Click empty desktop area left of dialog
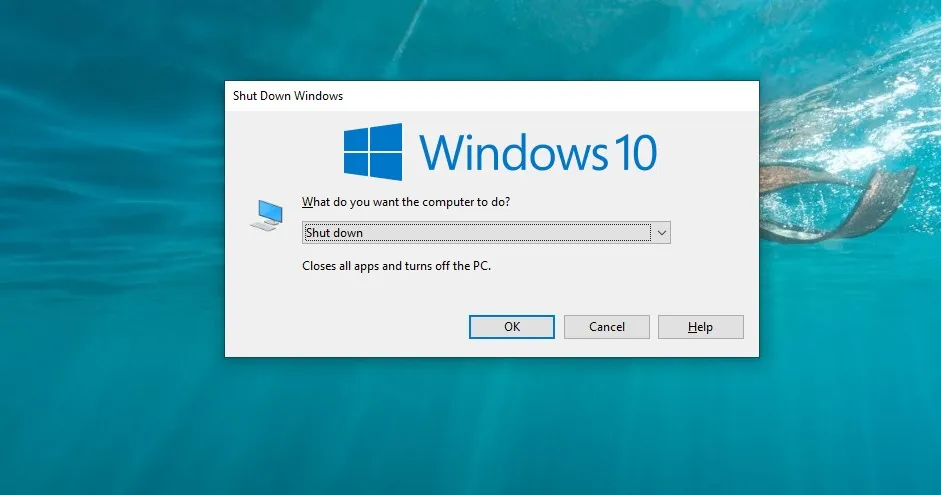This screenshot has width=941, height=495. (110, 250)
